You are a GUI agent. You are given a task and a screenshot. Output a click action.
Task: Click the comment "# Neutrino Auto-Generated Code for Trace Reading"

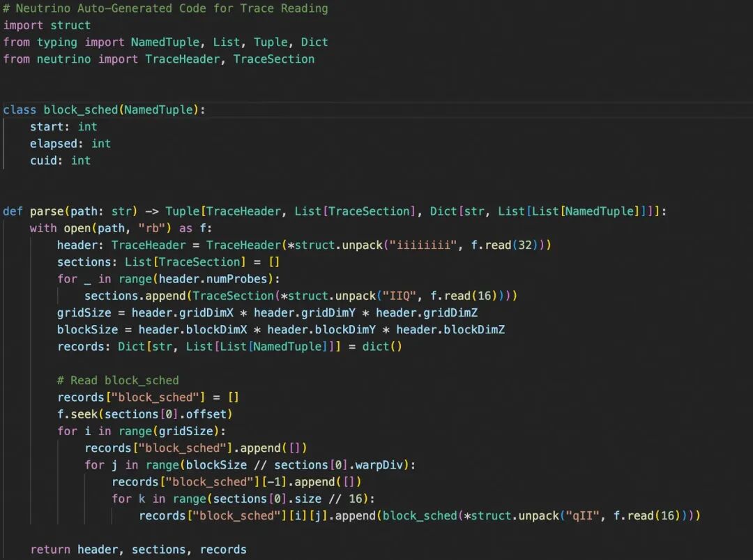click(x=166, y=8)
